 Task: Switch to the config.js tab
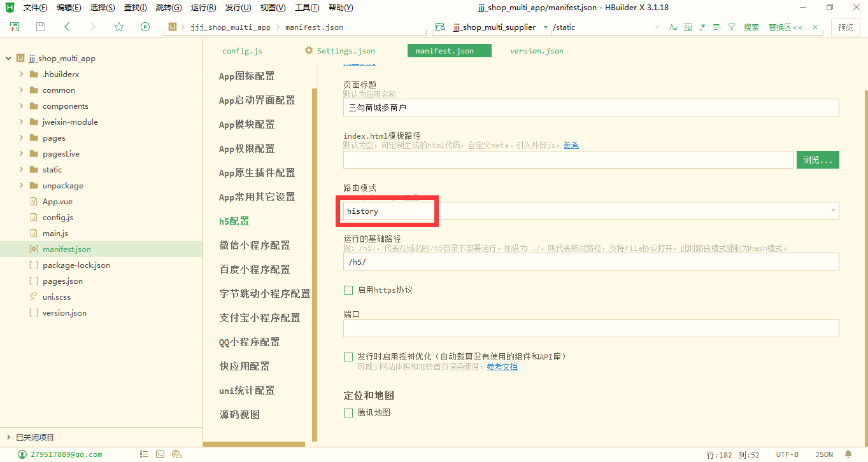pos(242,51)
